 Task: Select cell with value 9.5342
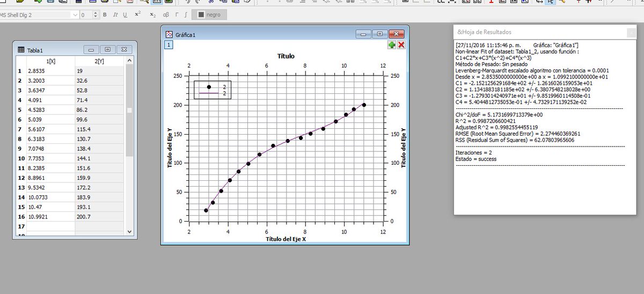click(x=51, y=188)
